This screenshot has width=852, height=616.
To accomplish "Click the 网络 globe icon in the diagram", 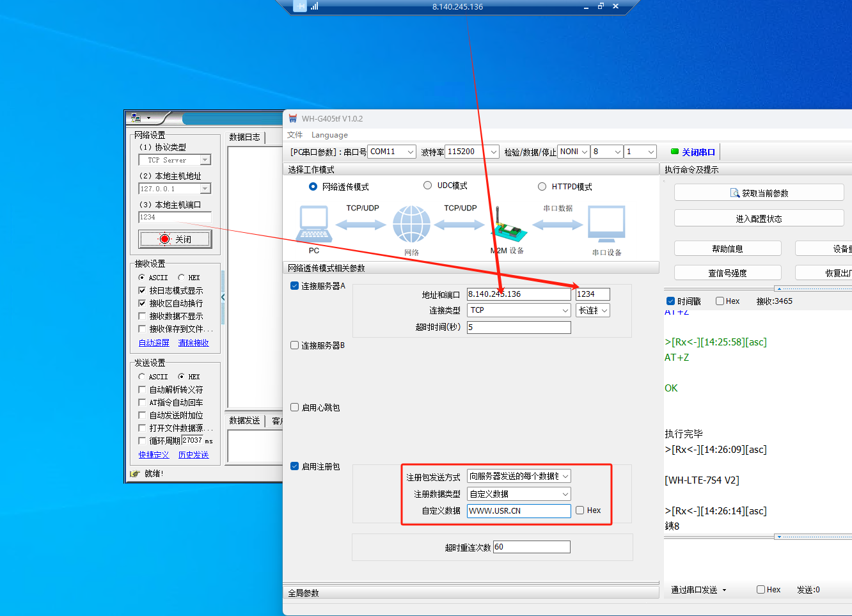I will (x=411, y=225).
